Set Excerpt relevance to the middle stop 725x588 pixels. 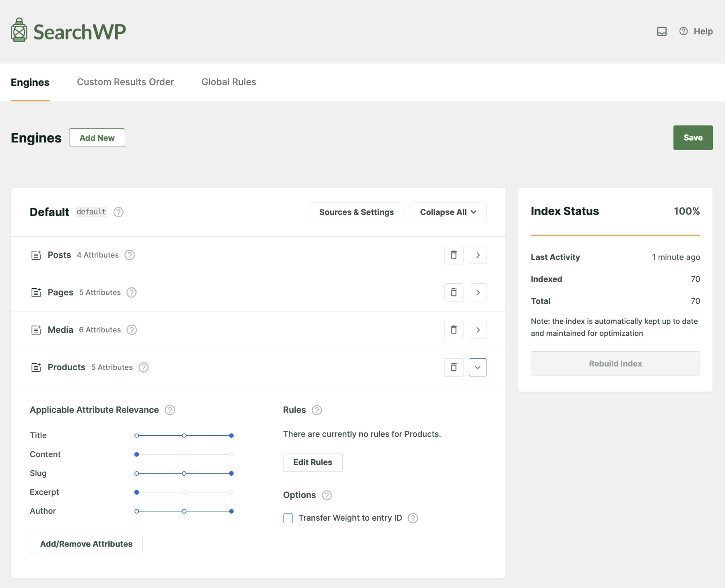point(184,492)
